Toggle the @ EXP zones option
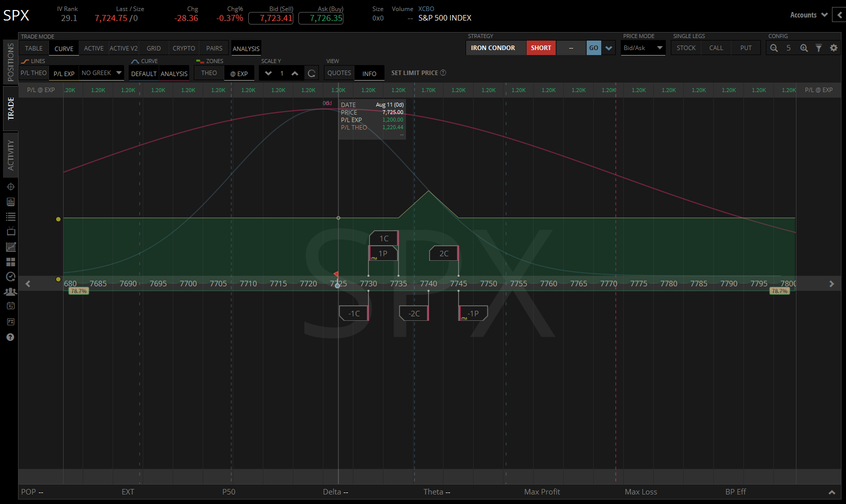 (x=239, y=73)
